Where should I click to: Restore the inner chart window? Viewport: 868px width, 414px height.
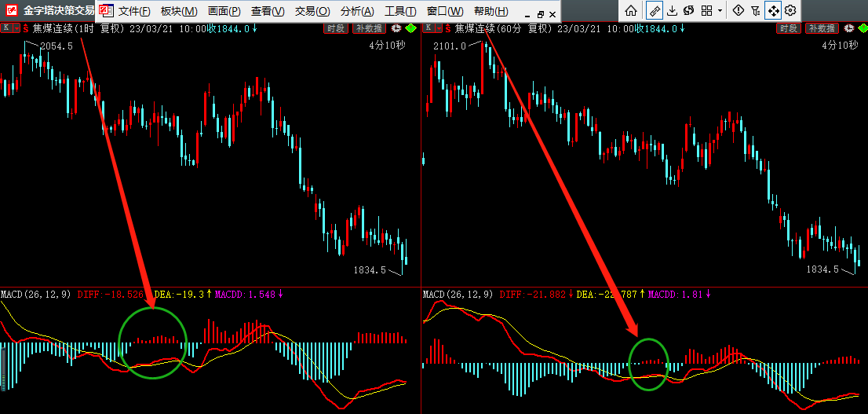540,14
